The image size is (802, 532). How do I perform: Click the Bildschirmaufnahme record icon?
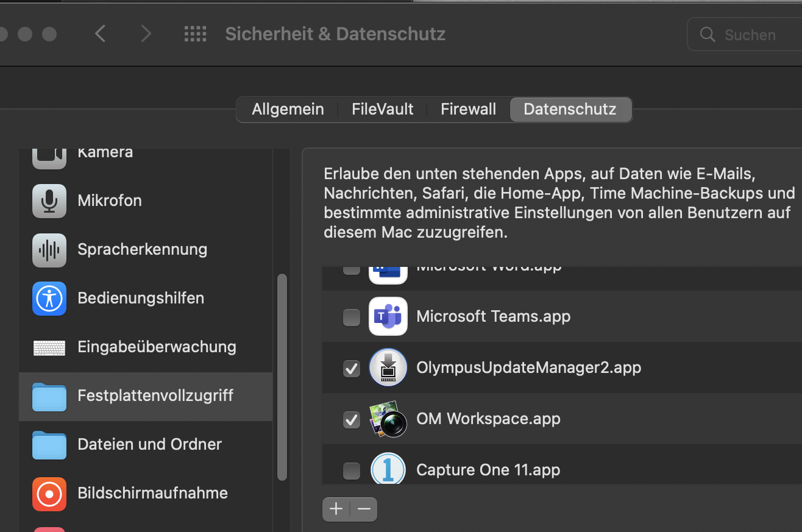pos(49,494)
